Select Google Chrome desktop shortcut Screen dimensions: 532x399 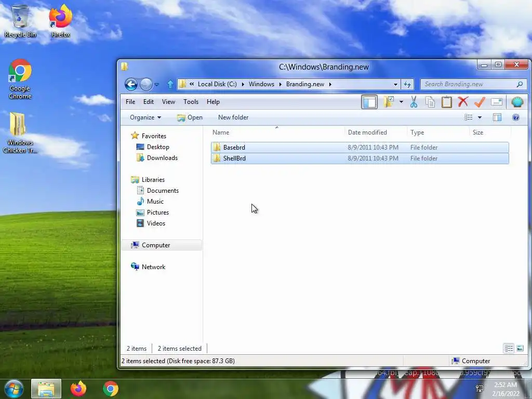20,79
